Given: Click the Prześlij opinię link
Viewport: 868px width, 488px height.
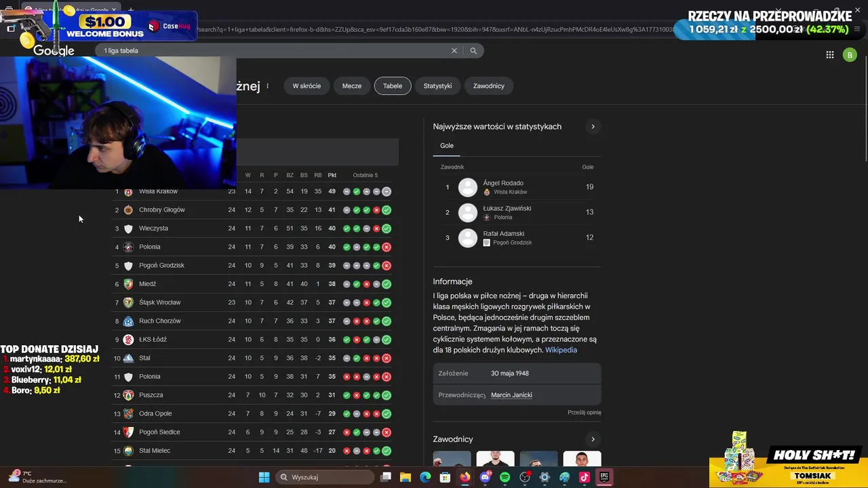Looking at the screenshot, I should pyautogui.click(x=585, y=412).
